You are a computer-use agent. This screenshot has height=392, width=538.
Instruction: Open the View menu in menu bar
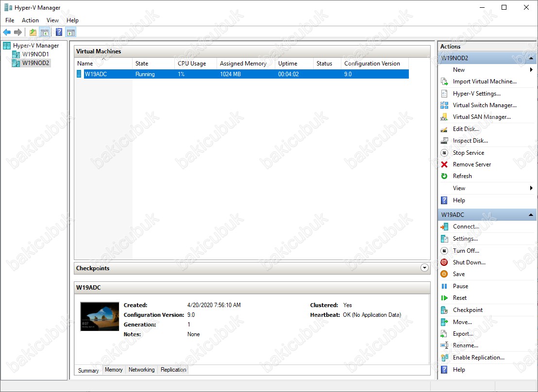pyautogui.click(x=52, y=20)
